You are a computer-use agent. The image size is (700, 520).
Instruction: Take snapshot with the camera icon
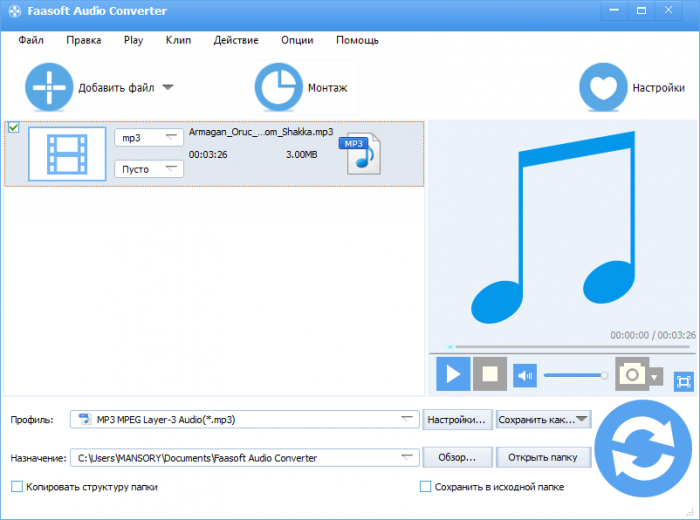632,375
